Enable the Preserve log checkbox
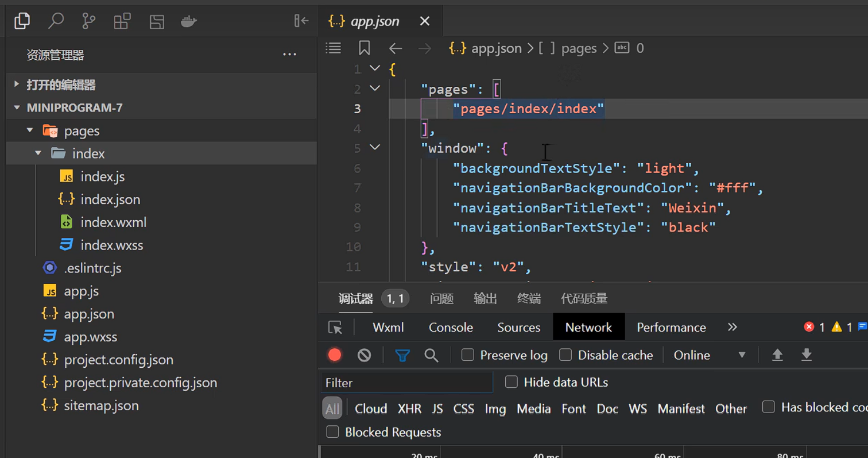Screen dimensions: 868x458 coord(468,355)
